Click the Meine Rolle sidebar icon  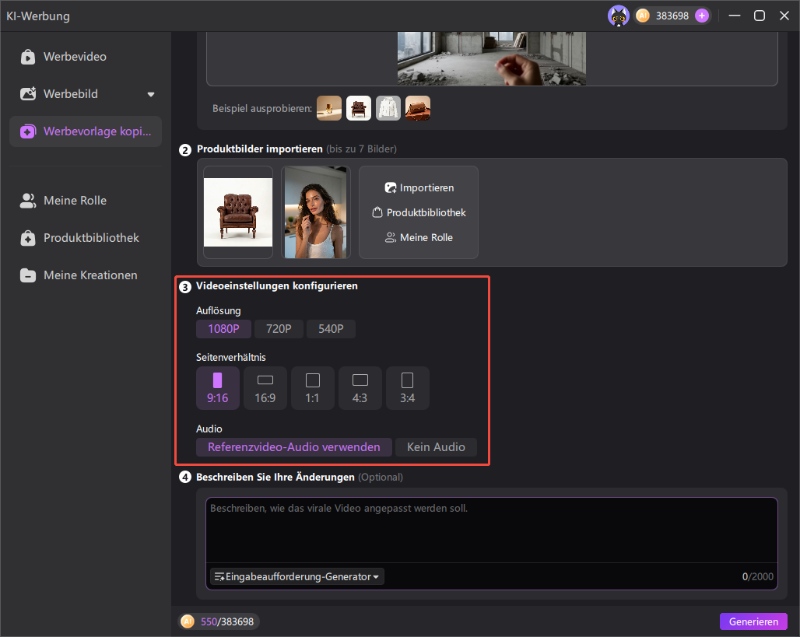tap(28, 200)
